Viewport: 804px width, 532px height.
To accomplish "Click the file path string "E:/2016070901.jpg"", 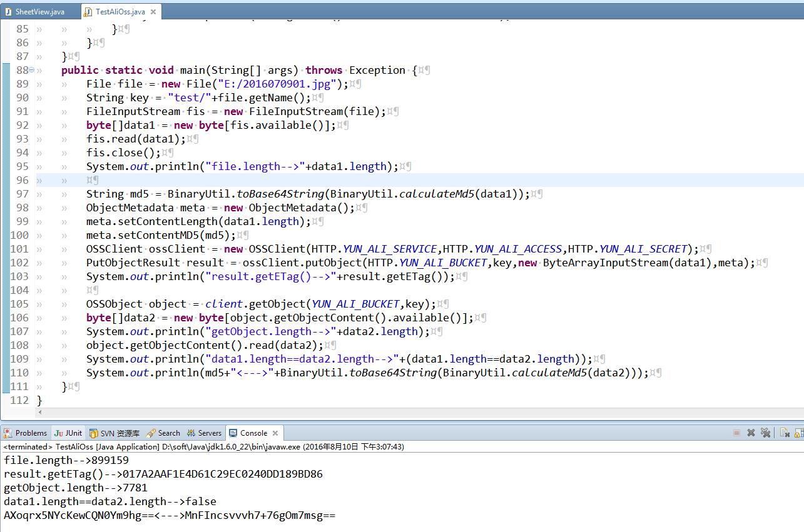I will pos(278,84).
